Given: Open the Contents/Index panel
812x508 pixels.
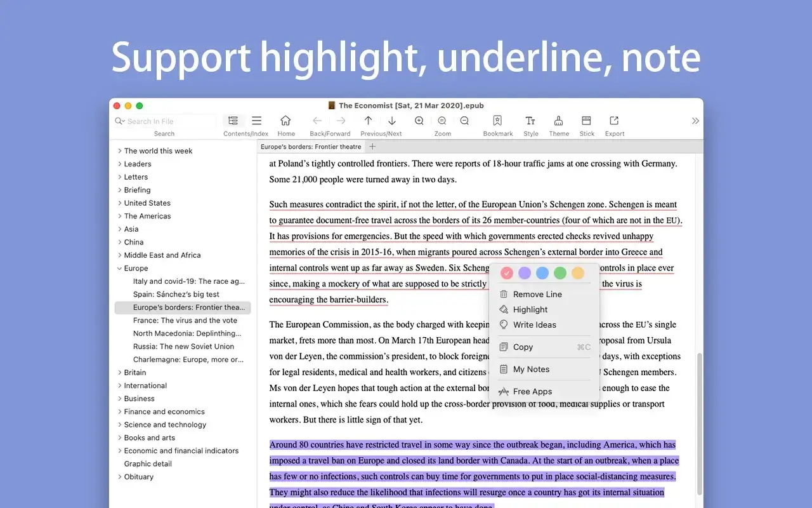Looking at the screenshot, I should tap(233, 121).
